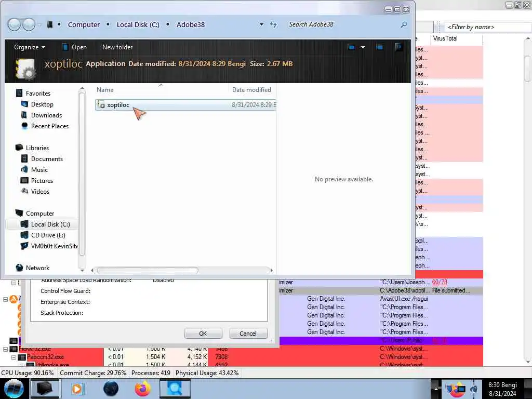Screen dimensions: 532x399
Task: Open the Organize menu
Action: point(30,47)
